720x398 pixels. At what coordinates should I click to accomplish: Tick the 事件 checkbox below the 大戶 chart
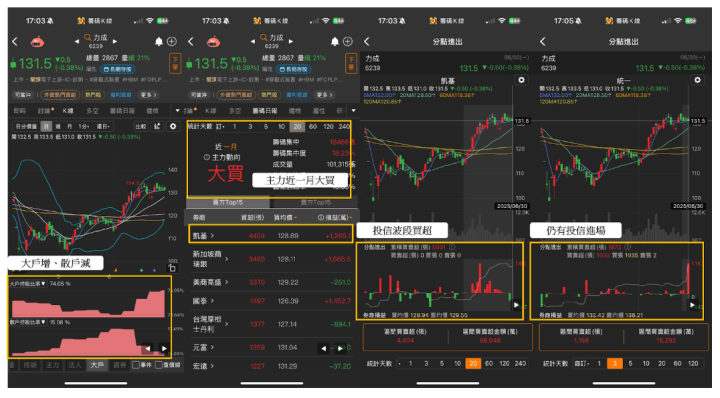click(136, 365)
